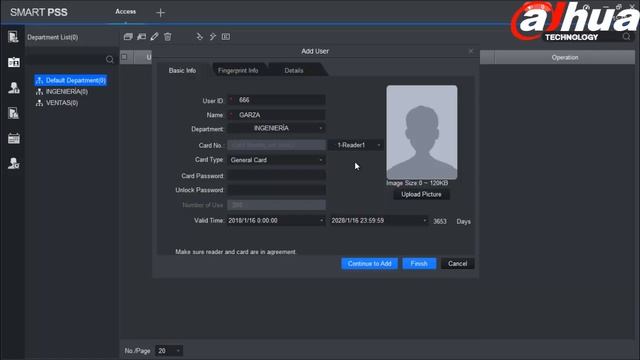Screen dimensions: 640x360
Task: Open the Valid Time start date dropdown
Action: [x=276, y=220]
